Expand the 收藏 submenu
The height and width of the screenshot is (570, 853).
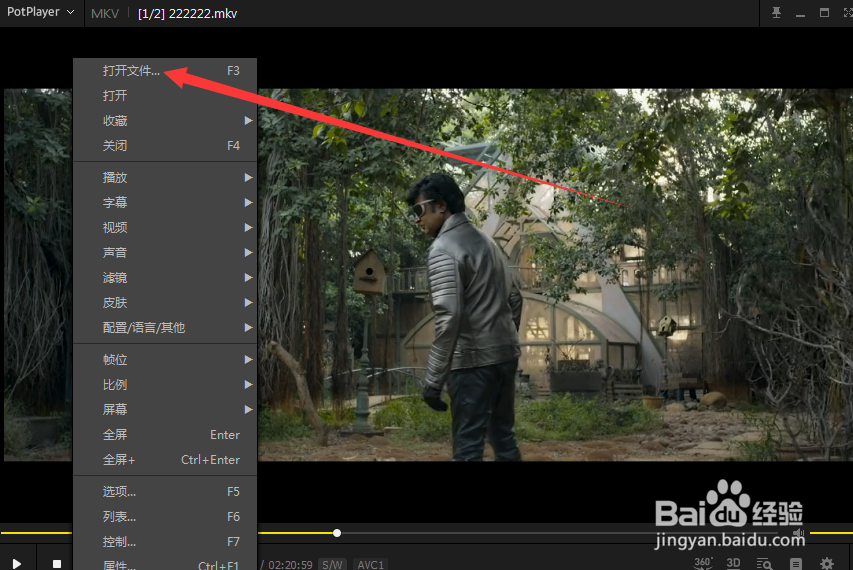pyautogui.click(x=165, y=121)
